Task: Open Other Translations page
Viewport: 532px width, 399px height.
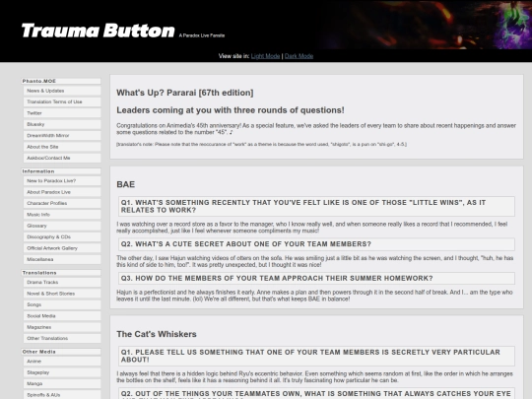Action: (62, 338)
